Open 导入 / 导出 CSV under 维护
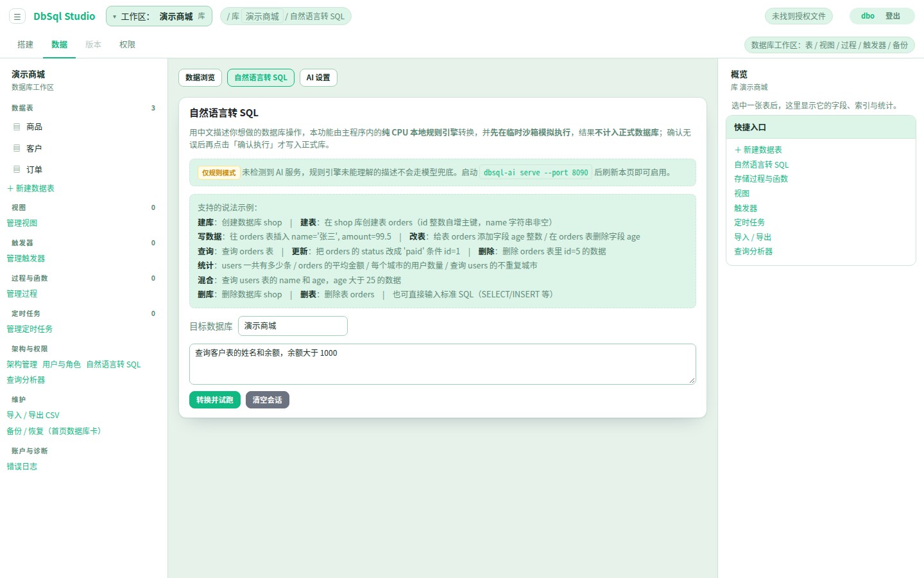 33,415
